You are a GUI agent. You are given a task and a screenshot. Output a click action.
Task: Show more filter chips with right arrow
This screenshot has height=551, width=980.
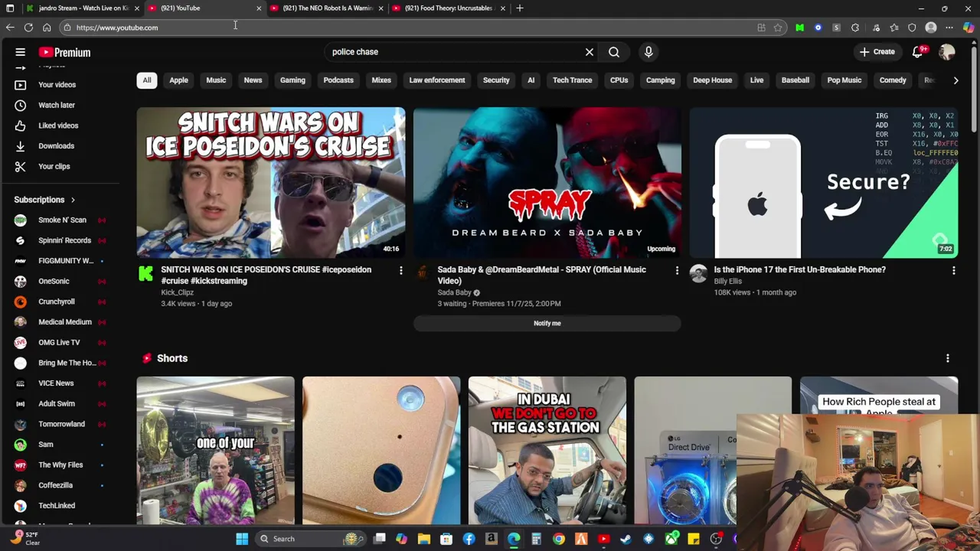click(x=955, y=80)
